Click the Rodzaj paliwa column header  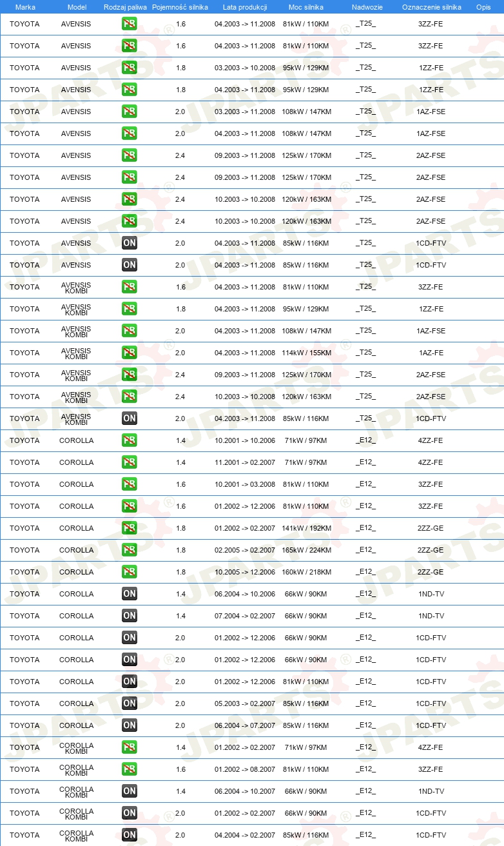tap(125, 7)
